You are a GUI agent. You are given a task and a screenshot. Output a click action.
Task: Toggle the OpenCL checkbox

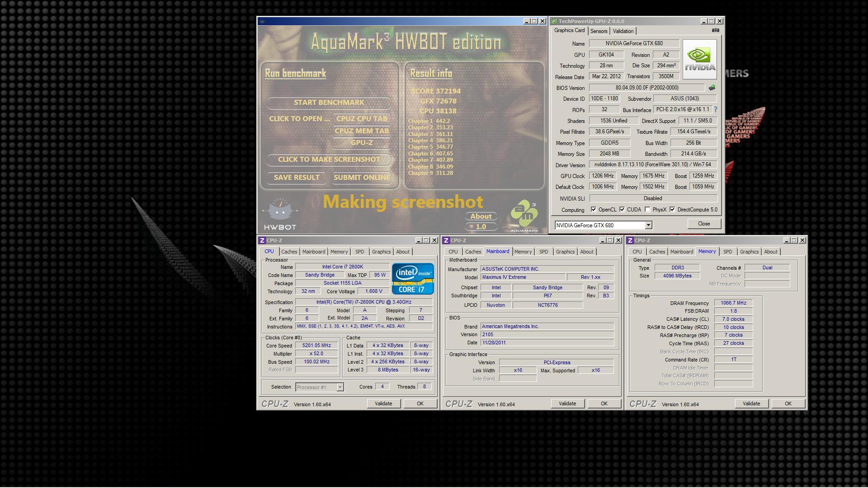tap(594, 210)
